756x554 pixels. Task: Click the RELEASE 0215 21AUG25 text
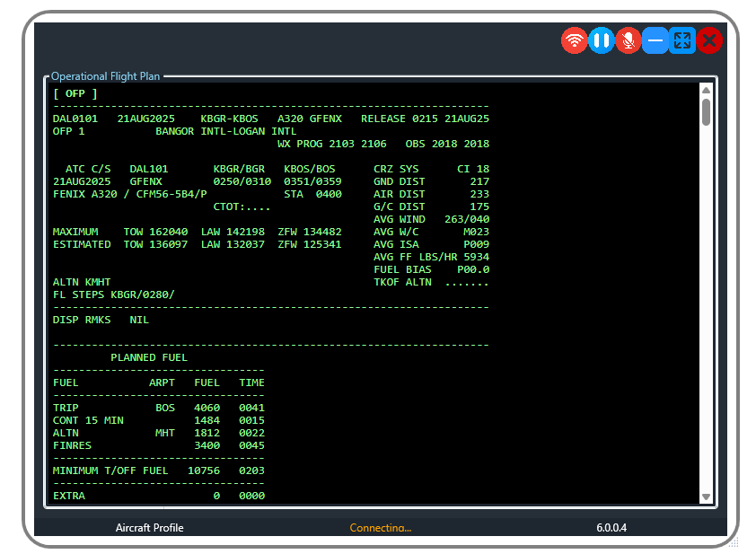pos(426,119)
